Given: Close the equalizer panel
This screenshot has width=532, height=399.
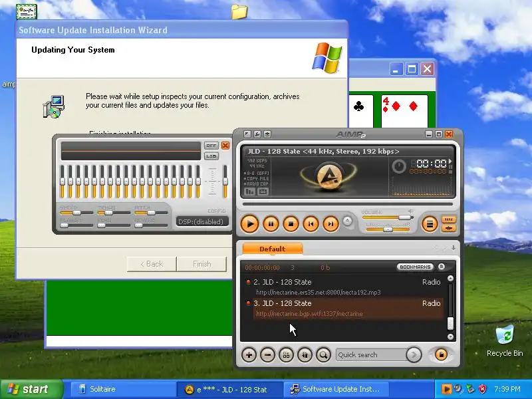Looking at the screenshot, I should pos(225,146).
